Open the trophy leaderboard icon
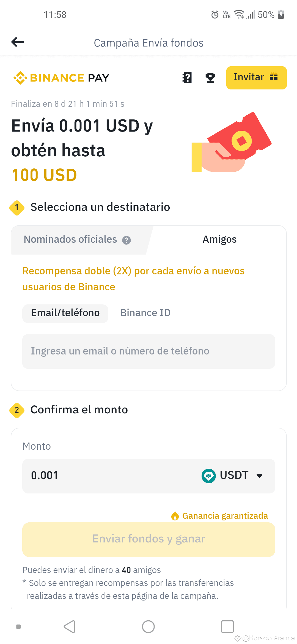Viewport: 297px width, 644px height. (x=210, y=78)
